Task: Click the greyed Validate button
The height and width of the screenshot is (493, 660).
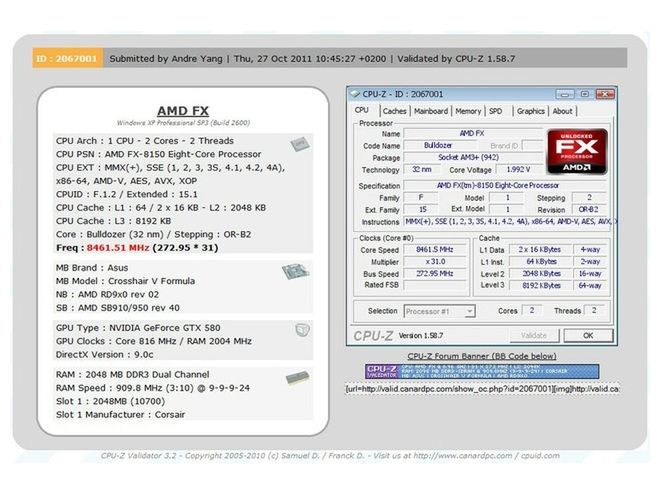Action: point(534,336)
